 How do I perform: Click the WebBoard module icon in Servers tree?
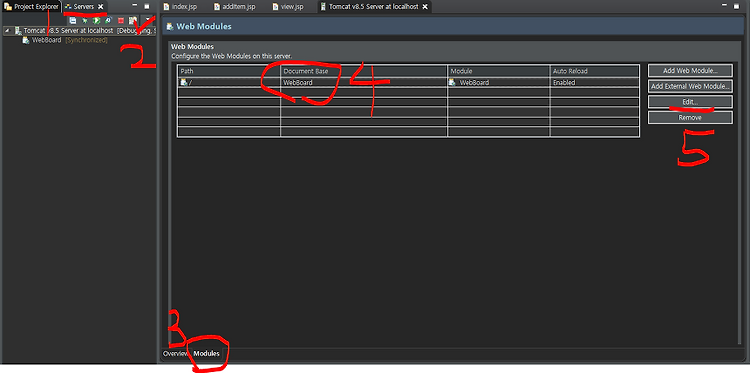[26, 40]
